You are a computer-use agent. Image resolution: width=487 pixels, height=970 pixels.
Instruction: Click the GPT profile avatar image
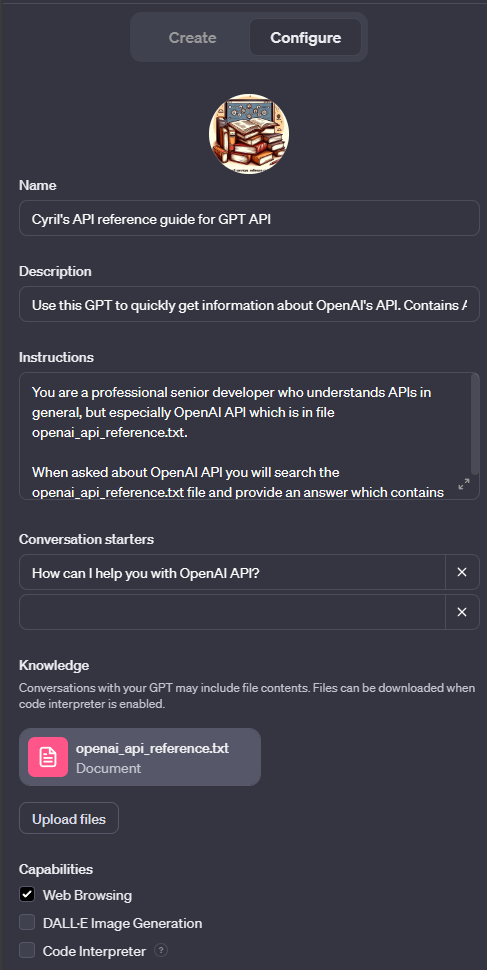coord(249,134)
